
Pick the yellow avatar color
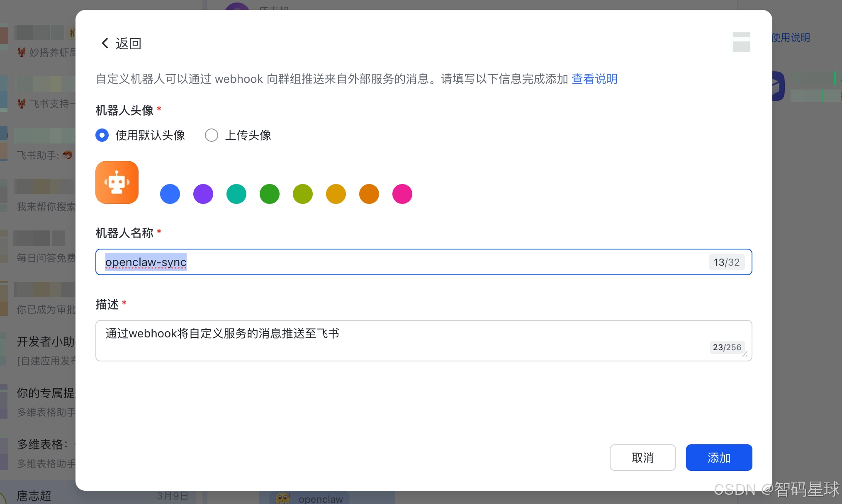(336, 194)
